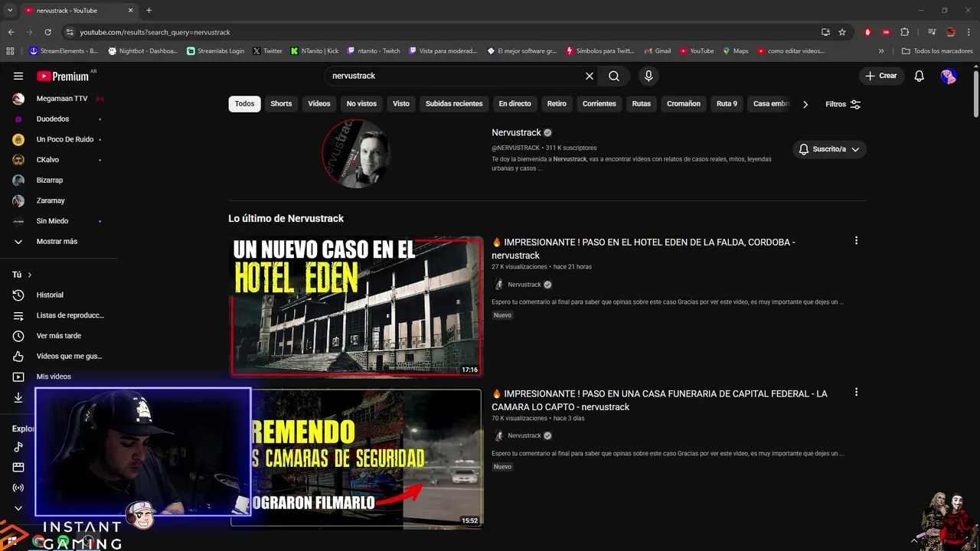The width and height of the screenshot is (980, 551).
Task: Select the Subidas recientes chip
Action: 454,104
